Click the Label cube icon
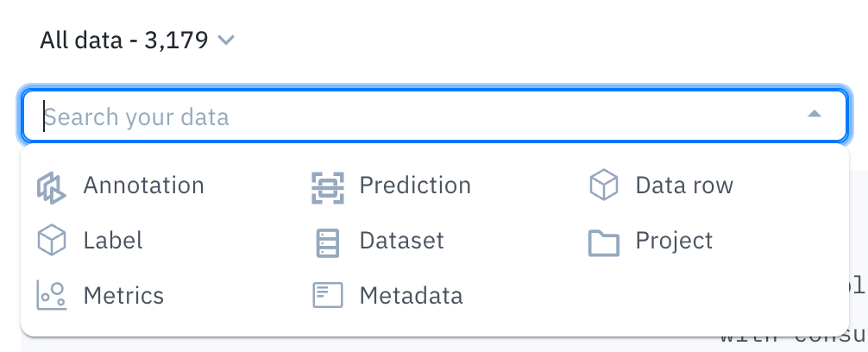 [x=52, y=241]
